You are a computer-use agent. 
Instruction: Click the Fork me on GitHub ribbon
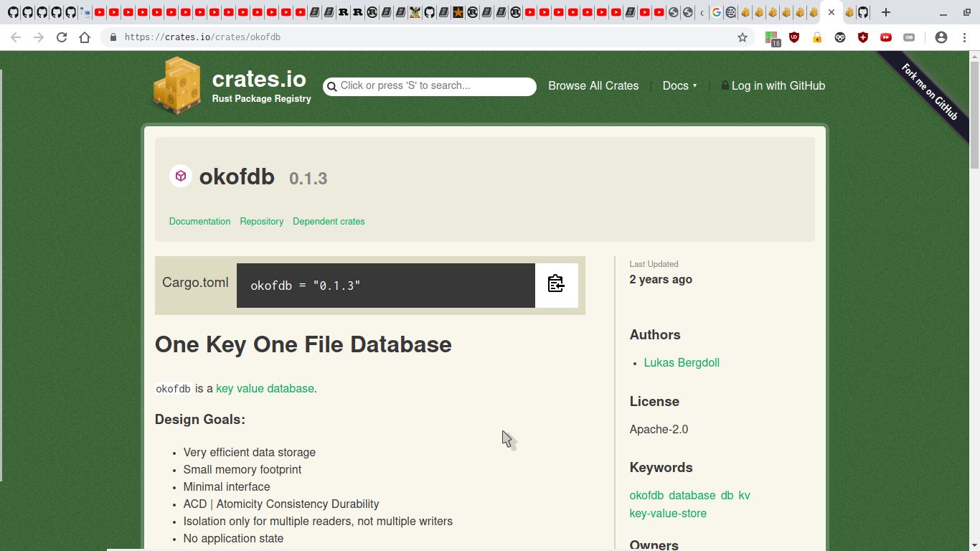tap(929, 92)
